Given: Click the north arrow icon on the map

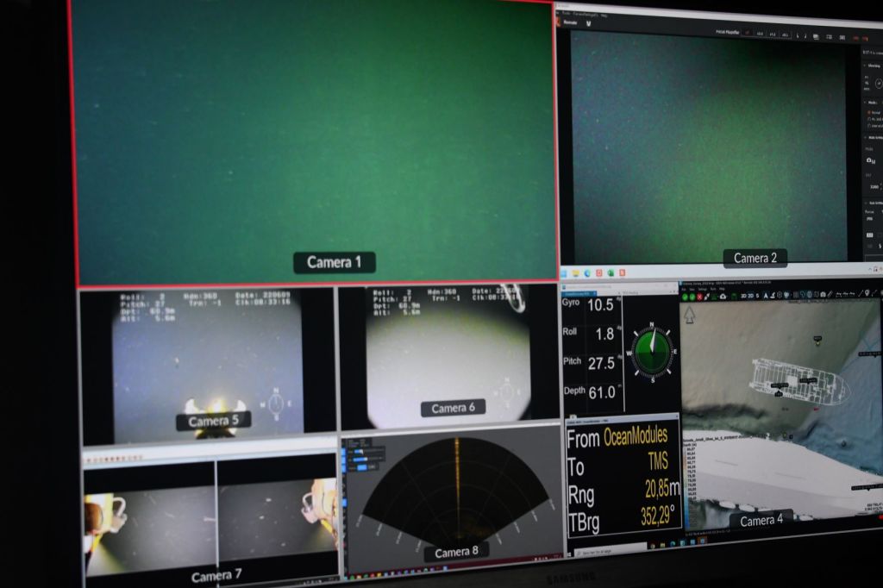Looking at the screenshot, I should 690,315.
